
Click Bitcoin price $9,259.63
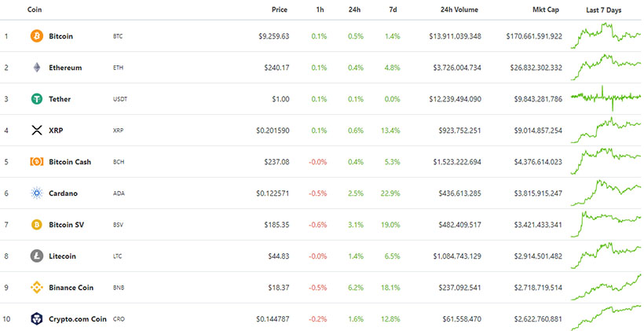[x=273, y=36]
